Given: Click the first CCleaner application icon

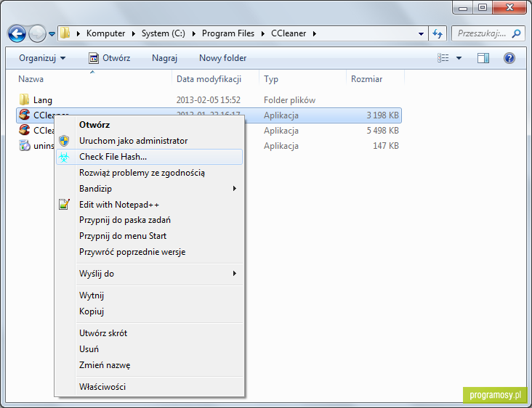Looking at the screenshot, I should coord(25,115).
